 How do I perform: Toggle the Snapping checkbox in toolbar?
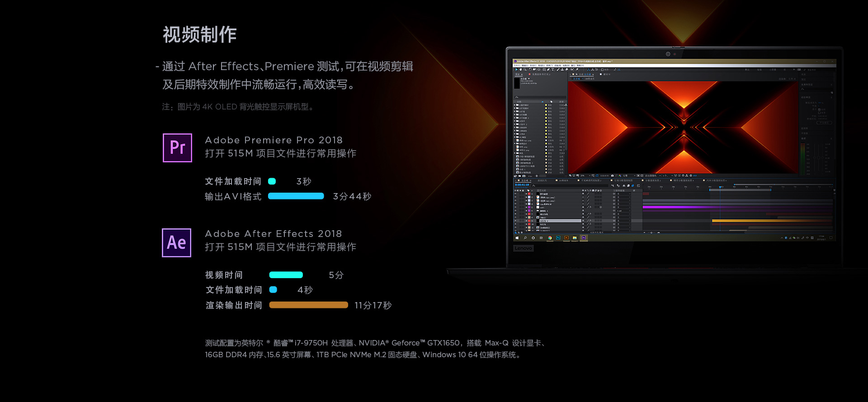[x=602, y=70]
